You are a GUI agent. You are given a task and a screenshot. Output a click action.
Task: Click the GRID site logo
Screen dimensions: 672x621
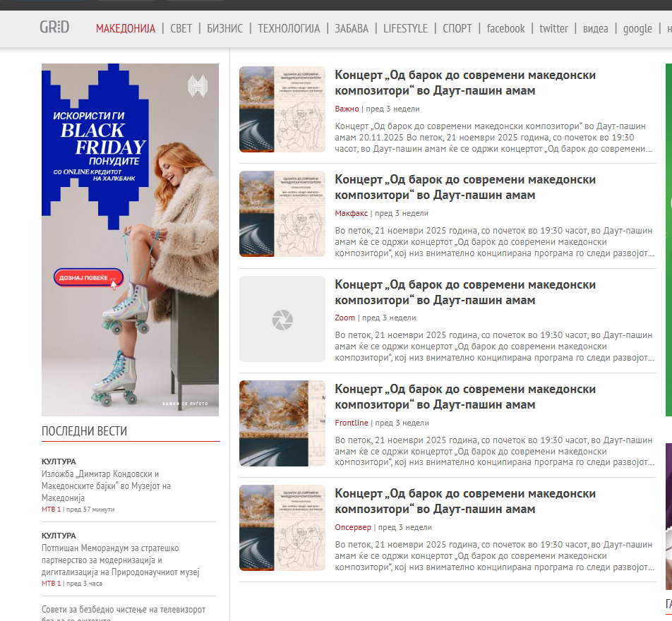pos(54,28)
